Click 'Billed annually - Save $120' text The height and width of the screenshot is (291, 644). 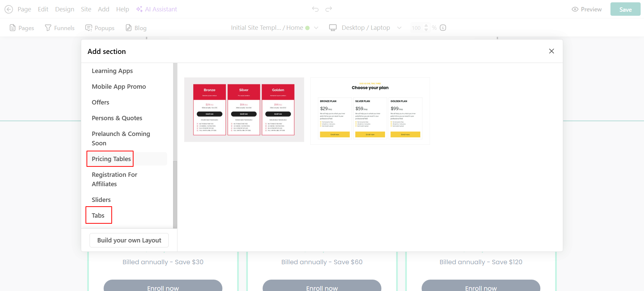click(x=481, y=262)
